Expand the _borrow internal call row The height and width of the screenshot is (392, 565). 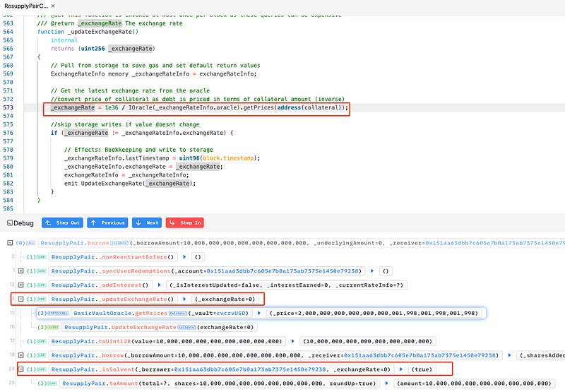[x=21, y=355]
